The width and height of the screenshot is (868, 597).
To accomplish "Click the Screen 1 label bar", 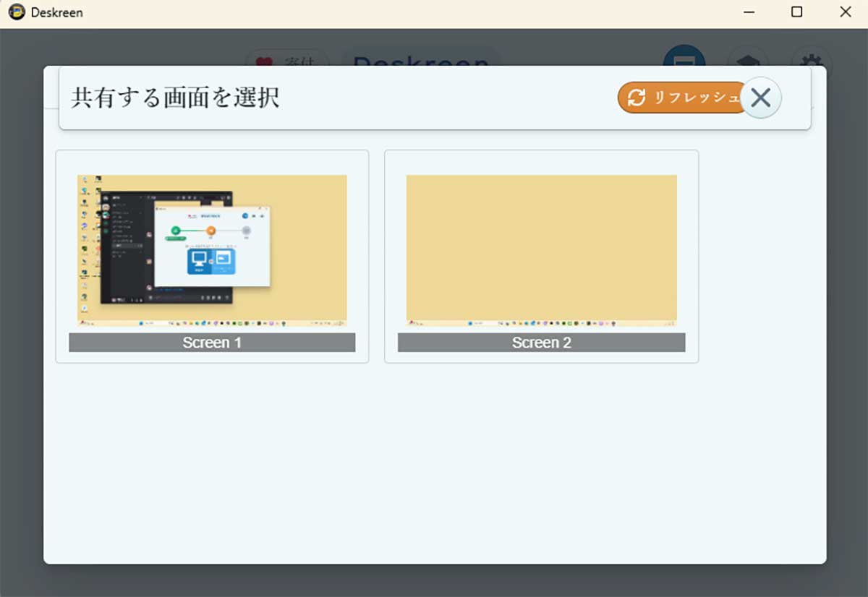I will coord(212,343).
